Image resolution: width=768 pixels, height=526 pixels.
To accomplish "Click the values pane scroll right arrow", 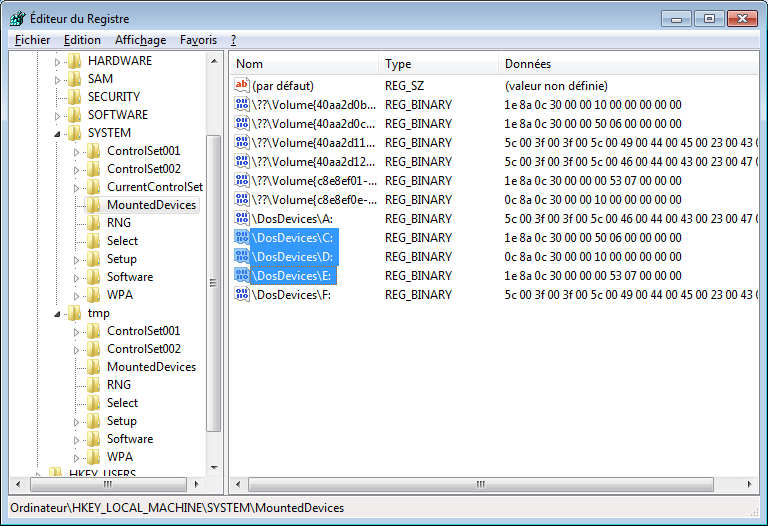I will 749,484.
